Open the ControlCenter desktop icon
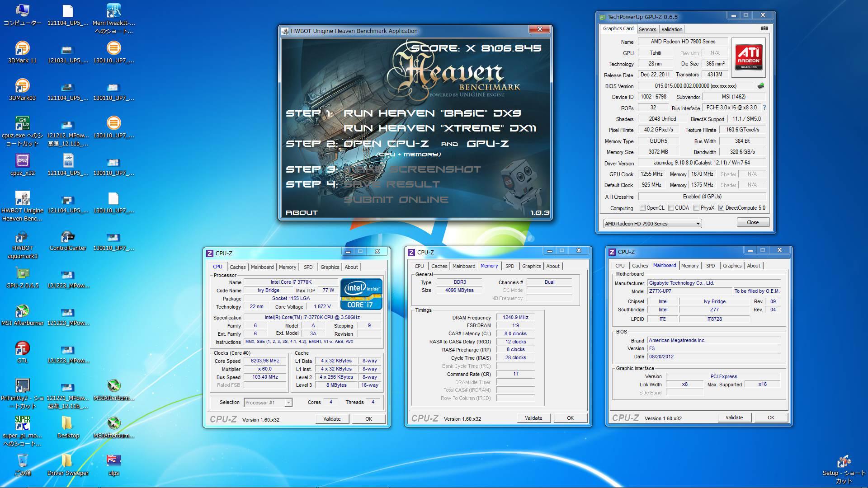This screenshot has height=488, width=868. (68, 239)
